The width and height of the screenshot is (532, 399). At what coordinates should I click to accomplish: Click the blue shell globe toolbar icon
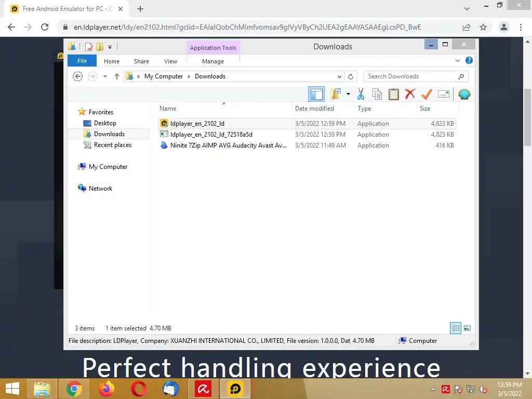click(x=464, y=95)
